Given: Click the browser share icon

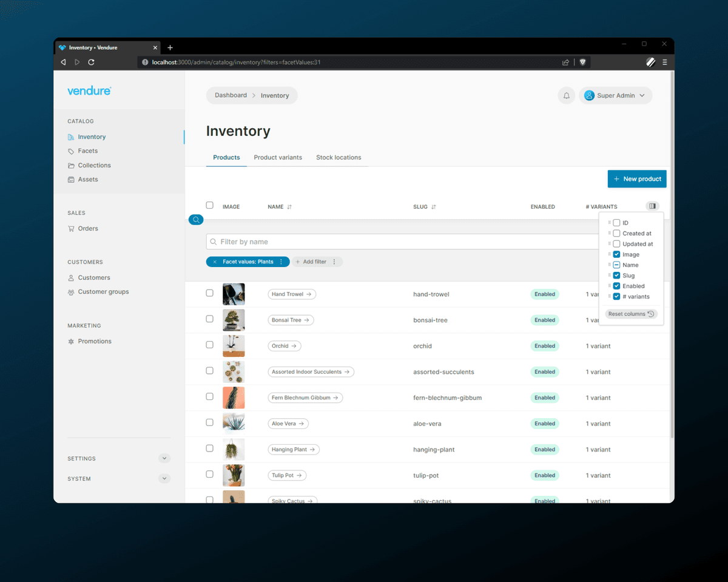Looking at the screenshot, I should pos(565,62).
